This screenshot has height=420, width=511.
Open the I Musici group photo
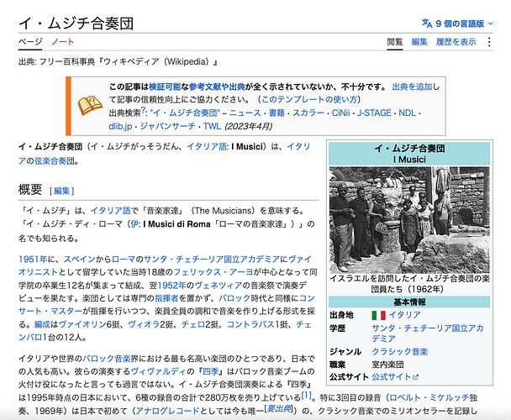[x=409, y=220]
